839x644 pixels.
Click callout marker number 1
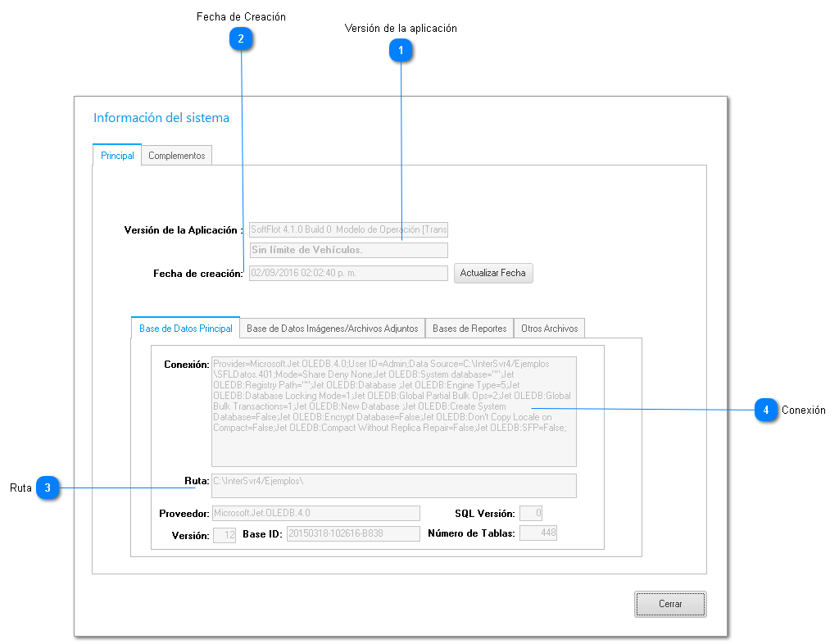(x=401, y=52)
